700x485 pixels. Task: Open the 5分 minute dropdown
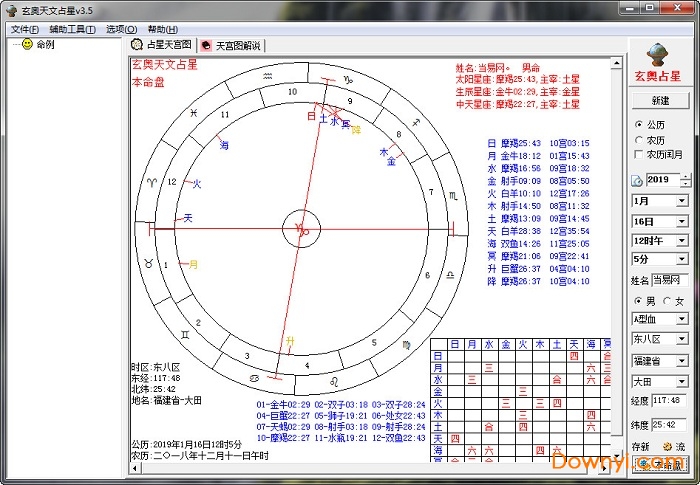tap(682, 259)
